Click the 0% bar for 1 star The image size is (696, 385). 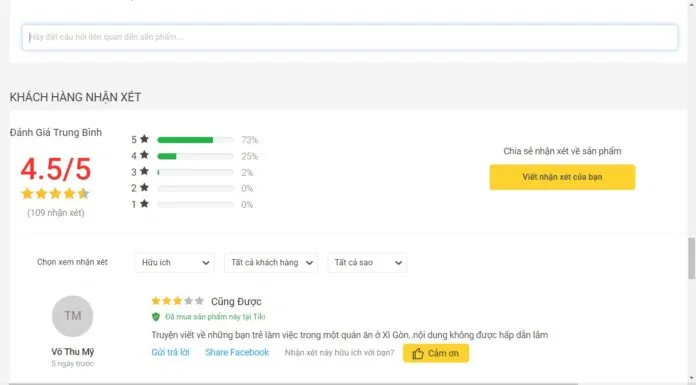195,205
